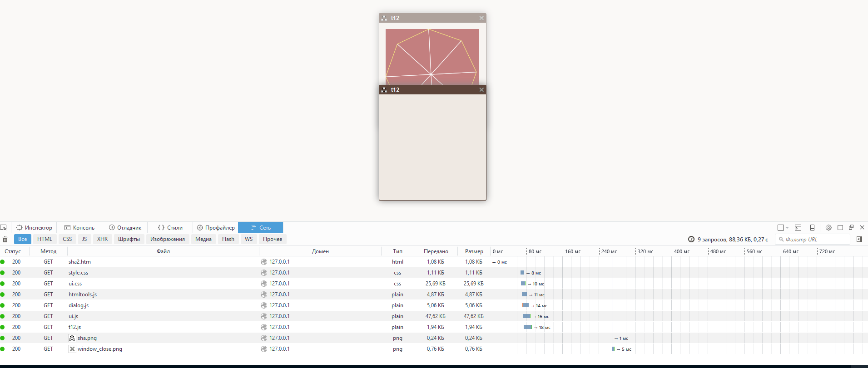The width and height of the screenshot is (868, 368).
Task: Clear network log with trash icon
Action: 5,239
